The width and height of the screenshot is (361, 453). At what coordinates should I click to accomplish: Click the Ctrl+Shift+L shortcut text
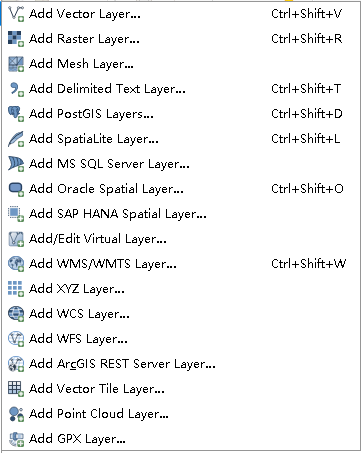pyautogui.click(x=306, y=139)
